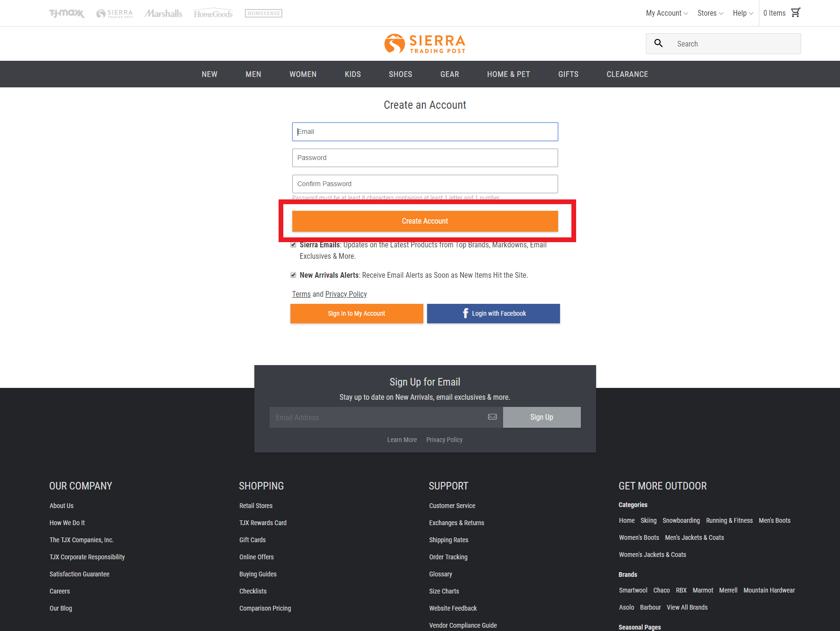The width and height of the screenshot is (840, 631).
Task: Click Sign In to My Account
Action: click(356, 313)
